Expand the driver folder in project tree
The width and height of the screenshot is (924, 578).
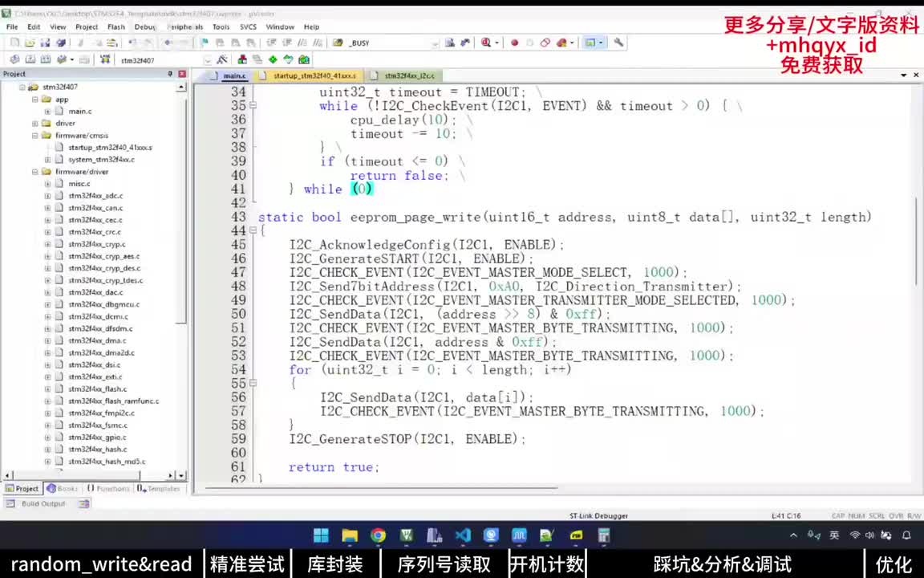tap(35, 124)
